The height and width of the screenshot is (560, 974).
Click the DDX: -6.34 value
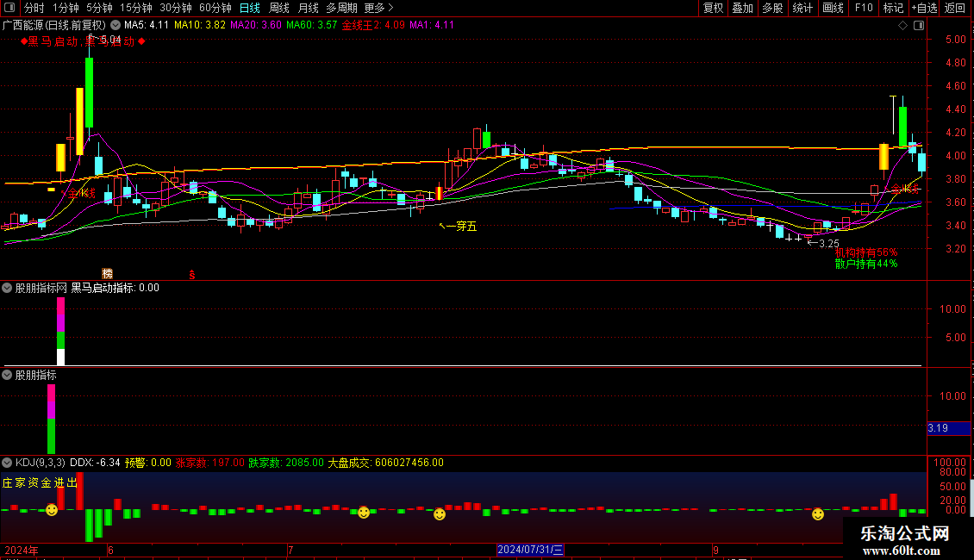pyautogui.click(x=95, y=463)
